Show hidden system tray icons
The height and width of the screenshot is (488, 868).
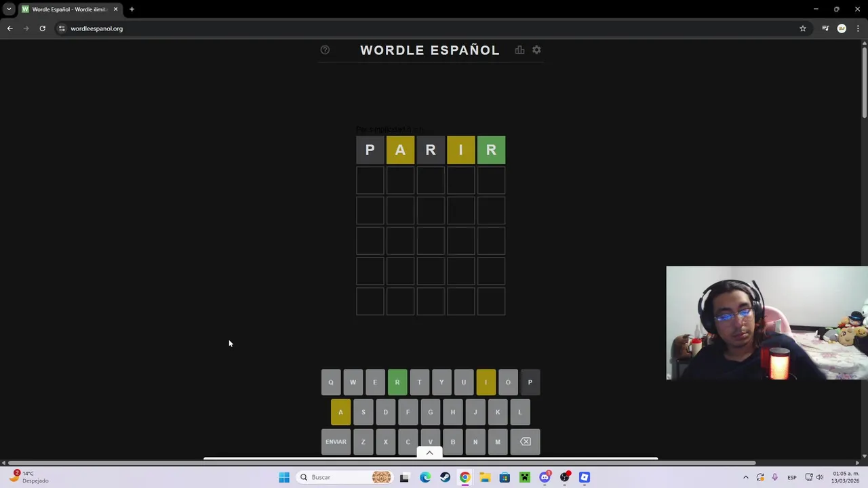pos(745,477)
